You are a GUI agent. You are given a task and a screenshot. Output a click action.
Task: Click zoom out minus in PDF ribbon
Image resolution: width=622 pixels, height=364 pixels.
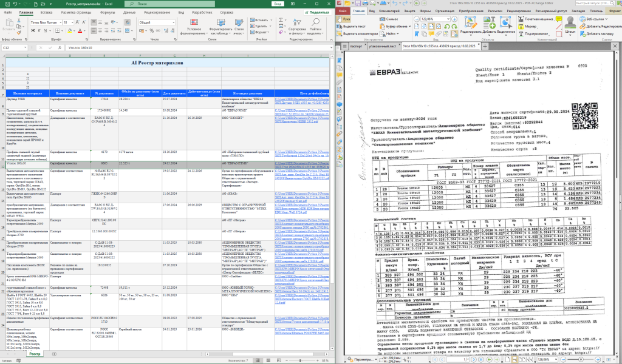pyautogui.click(x=417, y=19)
